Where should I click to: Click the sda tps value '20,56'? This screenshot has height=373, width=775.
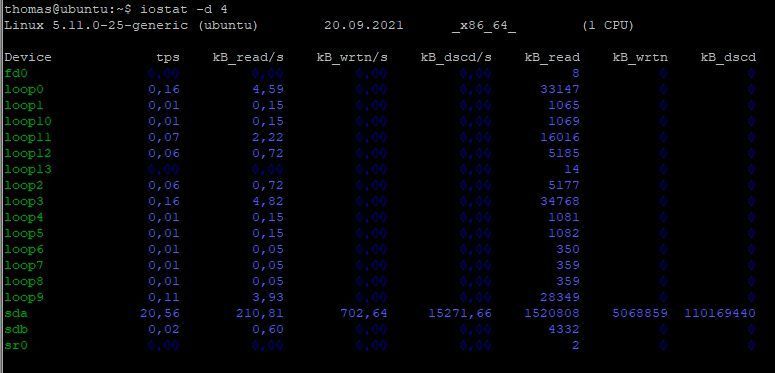pos(160,314)
